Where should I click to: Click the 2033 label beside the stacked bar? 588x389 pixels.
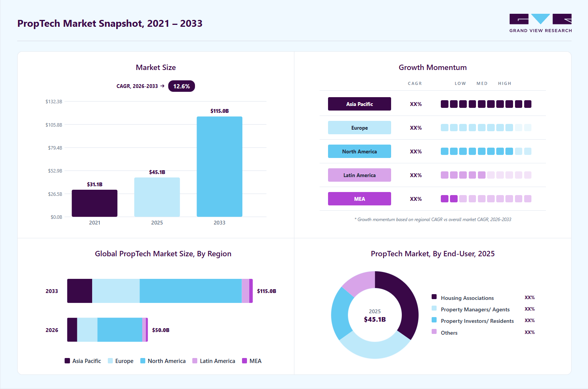coord(52,291)
